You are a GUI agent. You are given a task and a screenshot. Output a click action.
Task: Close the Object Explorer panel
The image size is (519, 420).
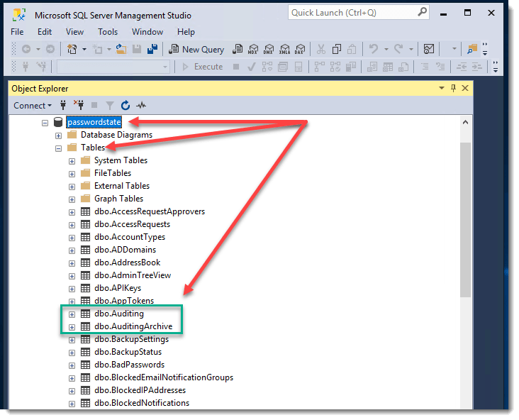pyautogui.click(x=465, y=88)
